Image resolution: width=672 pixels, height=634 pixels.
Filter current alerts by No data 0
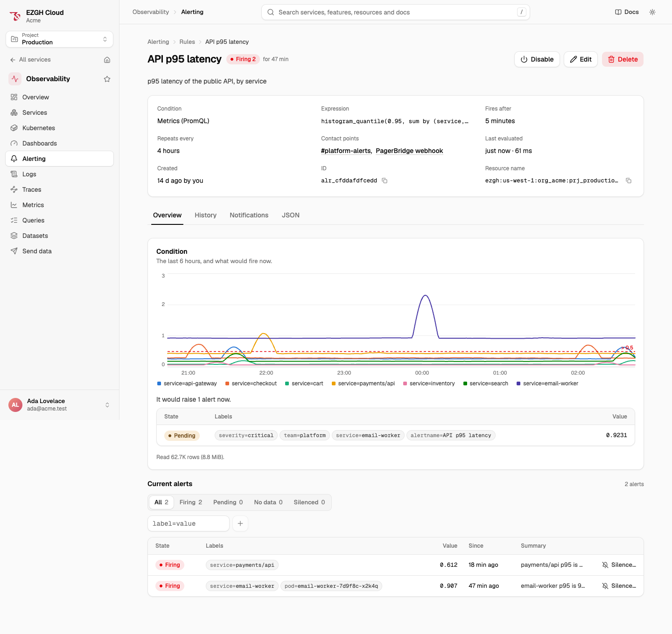coord(268,502)
